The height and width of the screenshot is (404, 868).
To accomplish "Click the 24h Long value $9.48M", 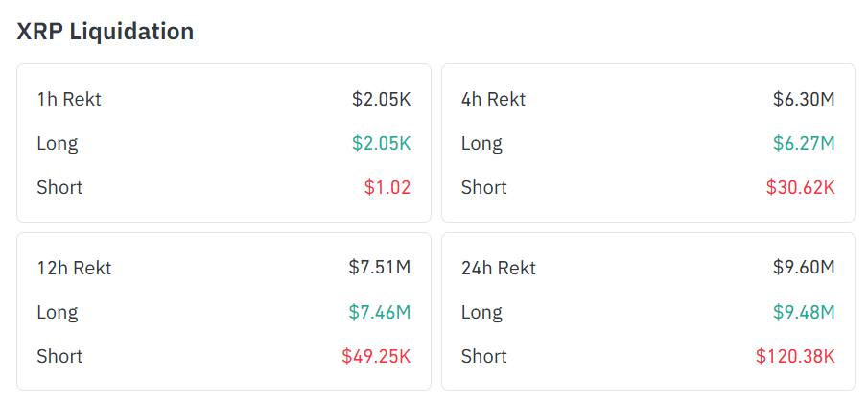I will coord(804,312).
